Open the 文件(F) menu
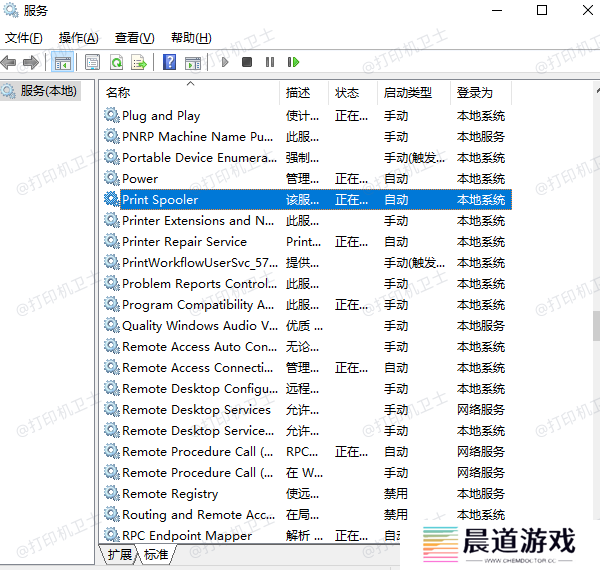This screenshot has height=570, width=600. pyautogui.click(x=23, y=38)
